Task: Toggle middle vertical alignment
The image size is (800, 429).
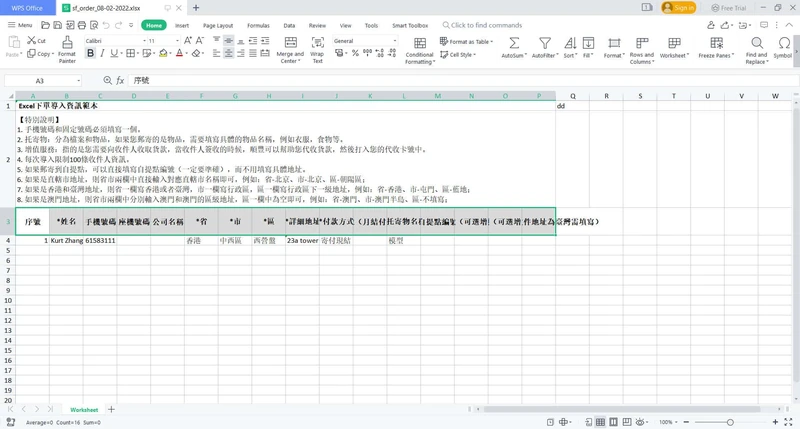Action: [229, 40]
